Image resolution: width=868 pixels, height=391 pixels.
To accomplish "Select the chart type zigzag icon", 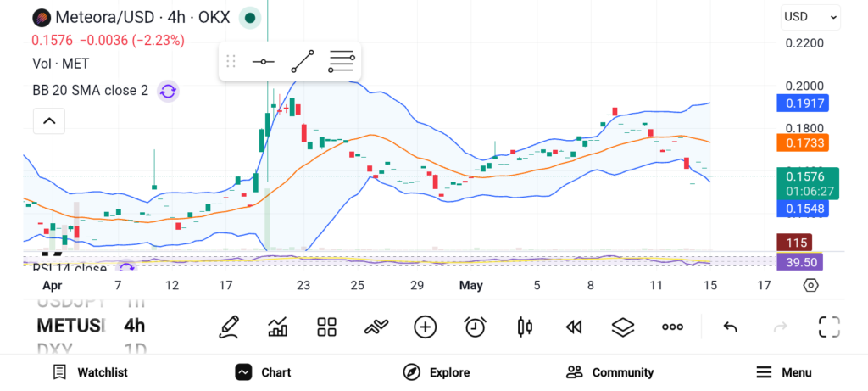I will click(x=376, y=327).
